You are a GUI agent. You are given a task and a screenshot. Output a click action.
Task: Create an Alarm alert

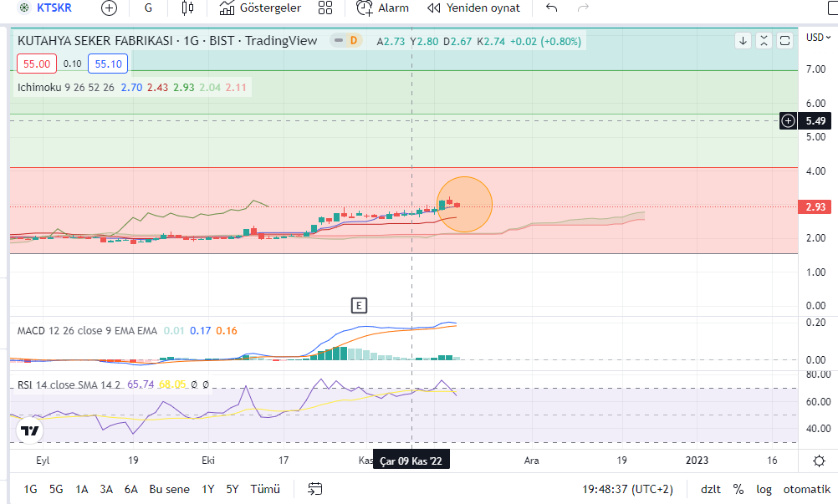[383, 8]
